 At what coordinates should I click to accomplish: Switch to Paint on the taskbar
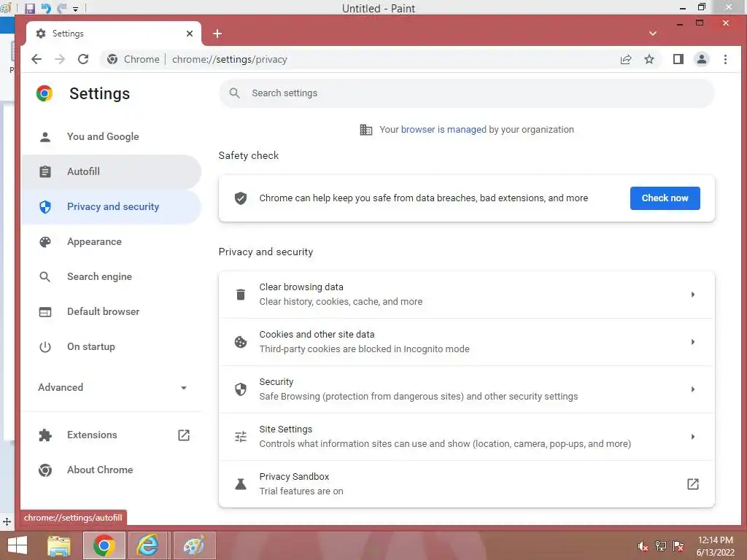click(x=194, y=545)
